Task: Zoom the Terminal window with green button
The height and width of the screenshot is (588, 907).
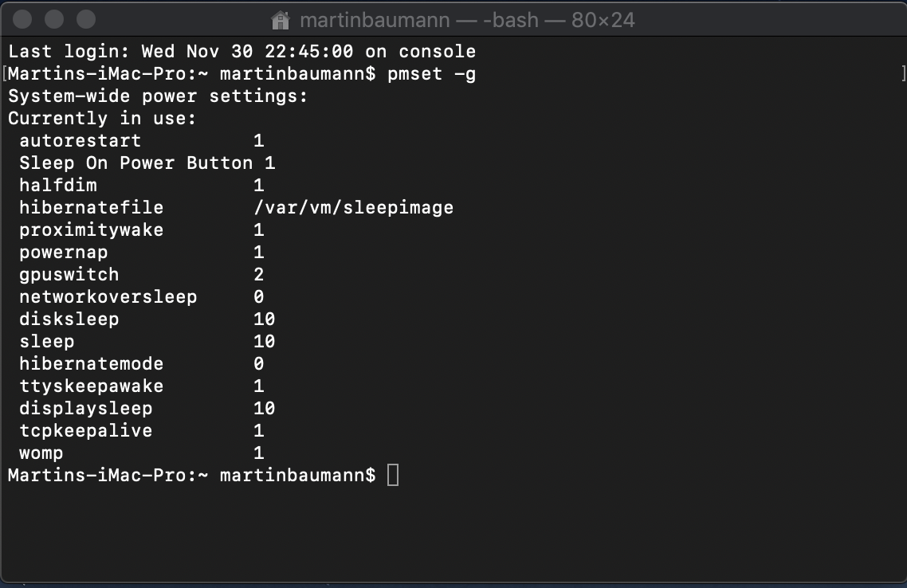Action: tap(85, 19)
